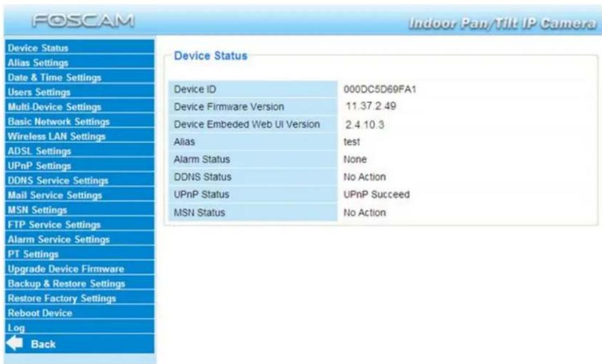Screen dimensions: 602x364
Task: Open Users Settings
Action: tap(39, 92)
